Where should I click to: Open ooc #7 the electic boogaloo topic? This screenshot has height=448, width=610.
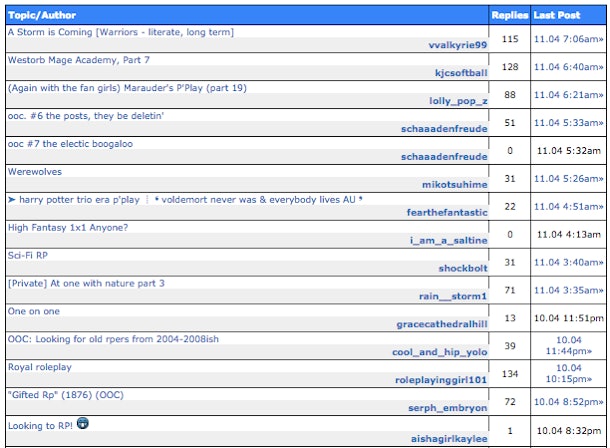[70, 144]
